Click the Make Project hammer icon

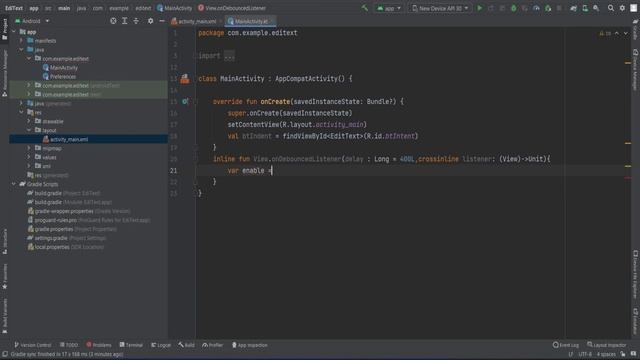(364, 8)
